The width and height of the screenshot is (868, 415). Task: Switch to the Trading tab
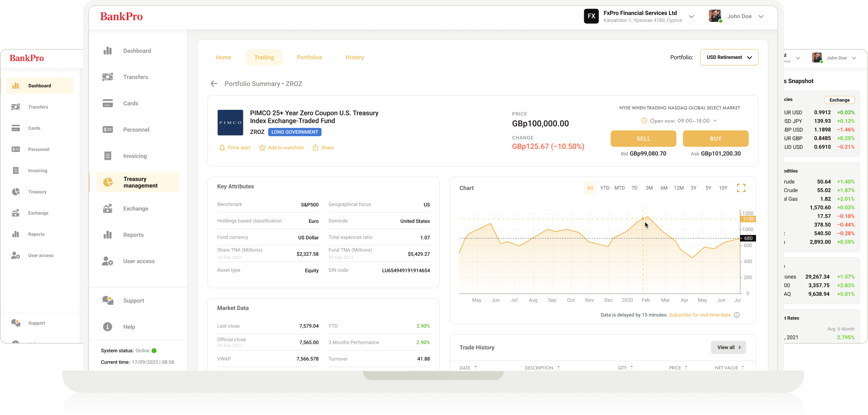pos(264,57)
